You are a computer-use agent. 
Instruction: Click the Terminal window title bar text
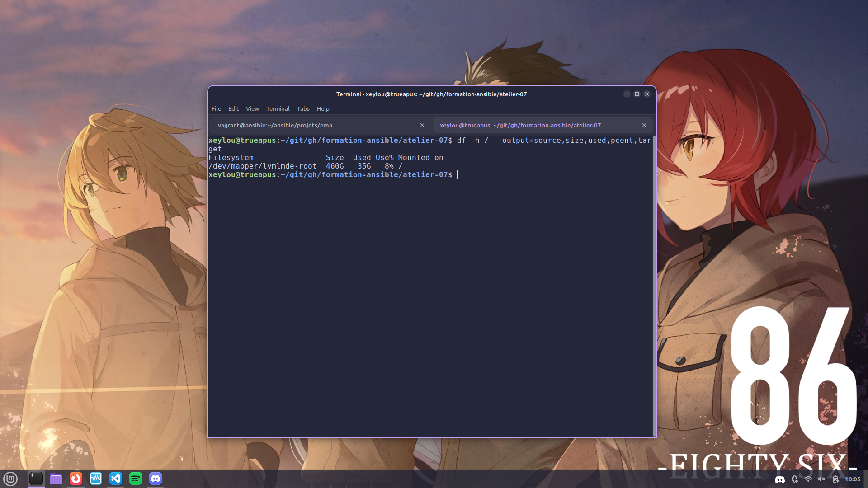click(x=432, y=94)
